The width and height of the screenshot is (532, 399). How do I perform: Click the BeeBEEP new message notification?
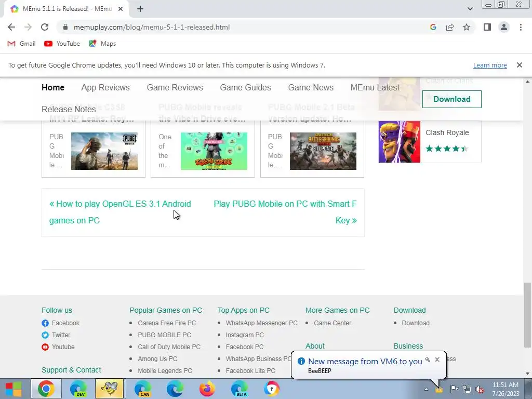coord(365,362)
